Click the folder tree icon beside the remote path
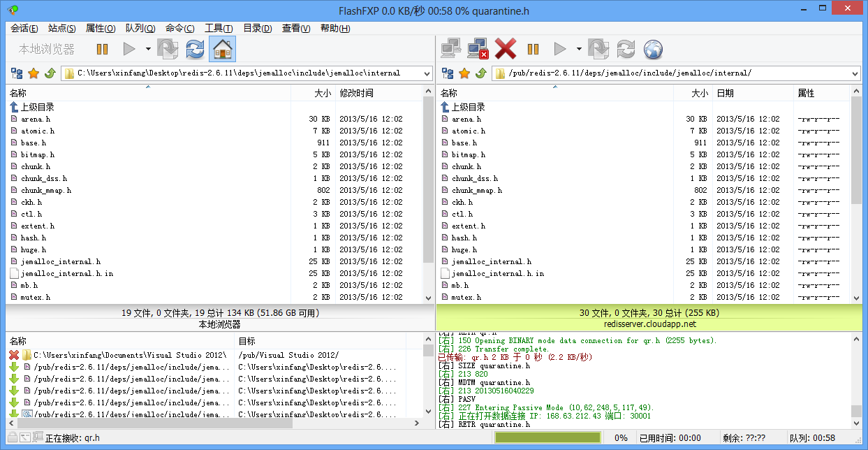Image resolution: width=868 pixels, height=450 pixels. coord(448,73)
